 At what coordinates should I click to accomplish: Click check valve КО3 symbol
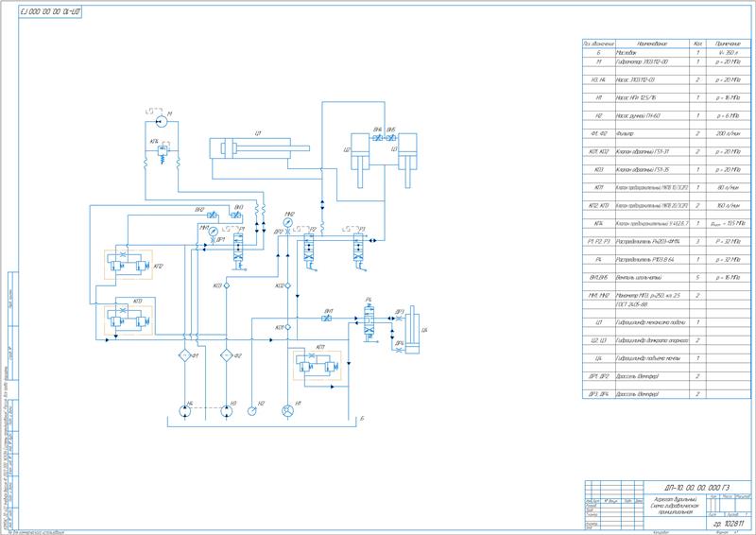(227, 285)
